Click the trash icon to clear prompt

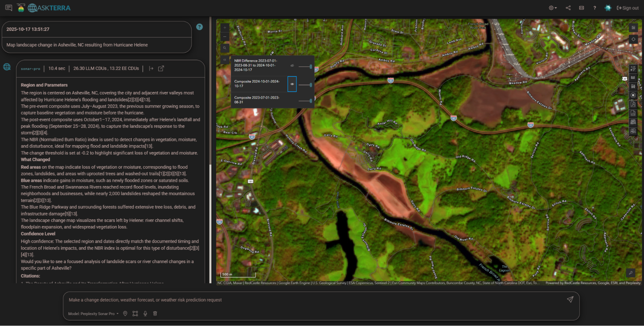tap(155, 313)
